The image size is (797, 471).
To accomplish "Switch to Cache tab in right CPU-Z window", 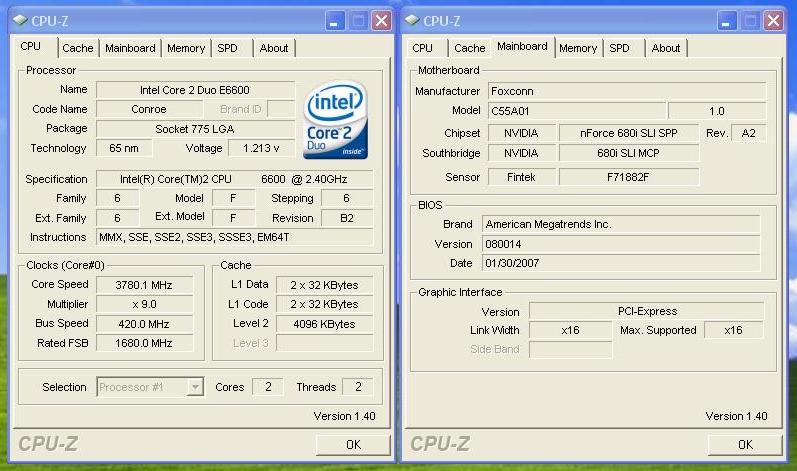I will (470, 48).
